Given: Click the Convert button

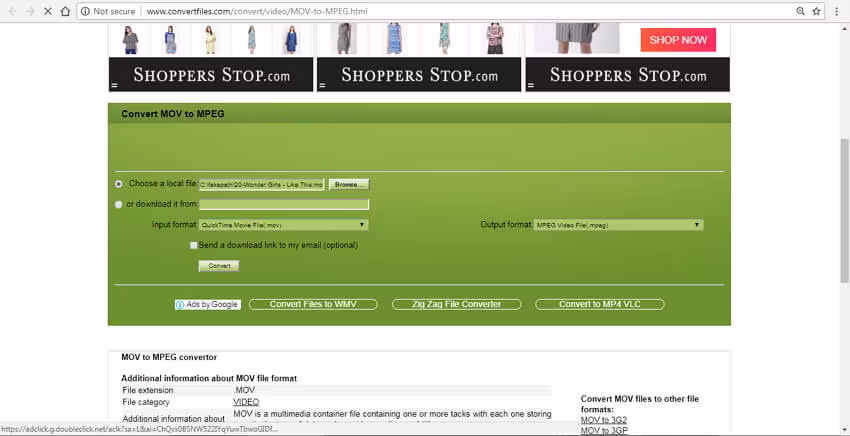Looking at the screenshot, I should 219,266.
